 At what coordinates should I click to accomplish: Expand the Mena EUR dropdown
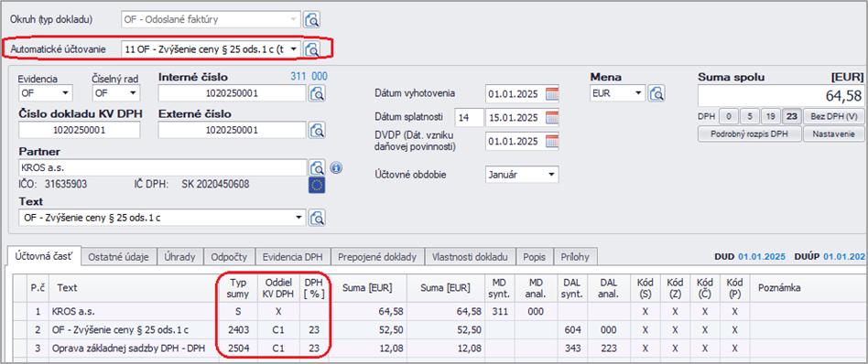click(638, 93)
